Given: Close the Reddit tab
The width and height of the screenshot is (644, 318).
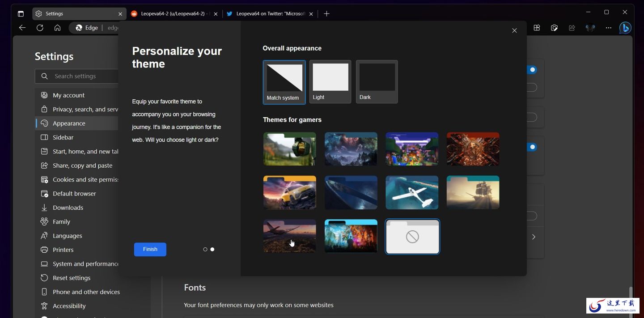Looking at the screenshot, I should pos(216,14).
